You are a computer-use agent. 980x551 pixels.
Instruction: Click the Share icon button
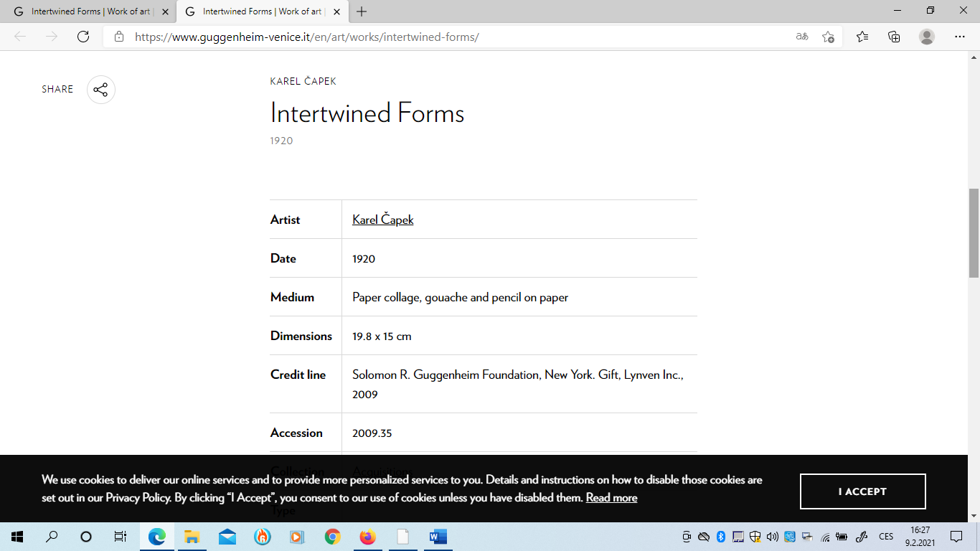(x=100, y=90)
